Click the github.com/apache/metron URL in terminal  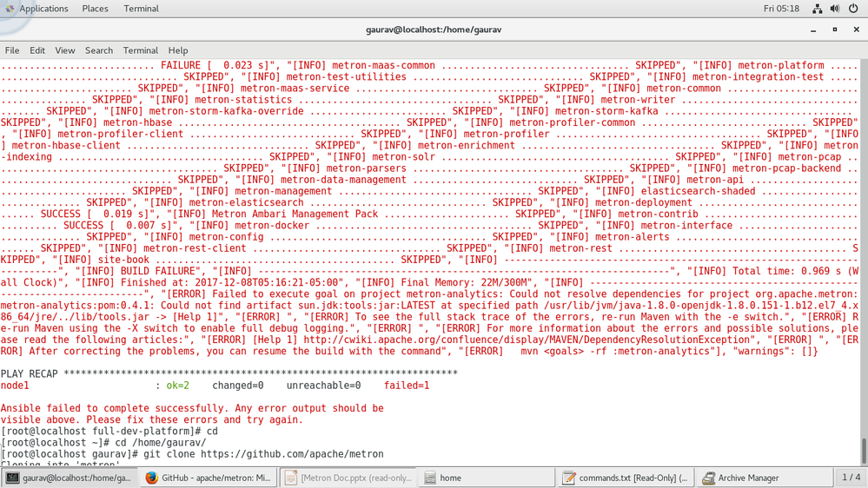[x=292, y=454]
